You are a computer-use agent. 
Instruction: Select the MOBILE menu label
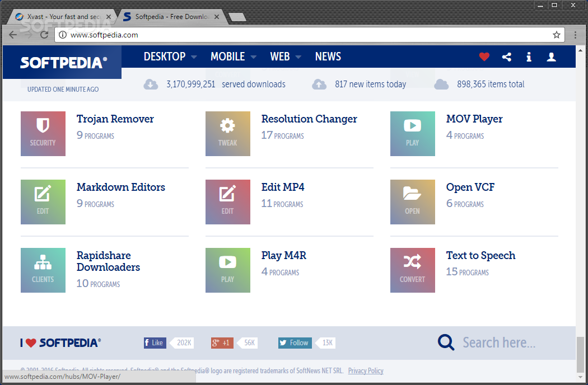tap(227, 57)
